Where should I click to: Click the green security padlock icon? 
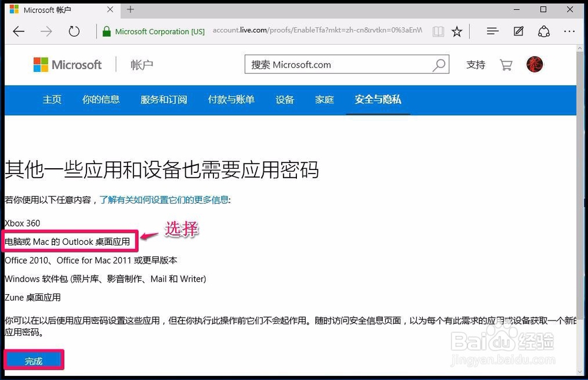tap(106, 32)
